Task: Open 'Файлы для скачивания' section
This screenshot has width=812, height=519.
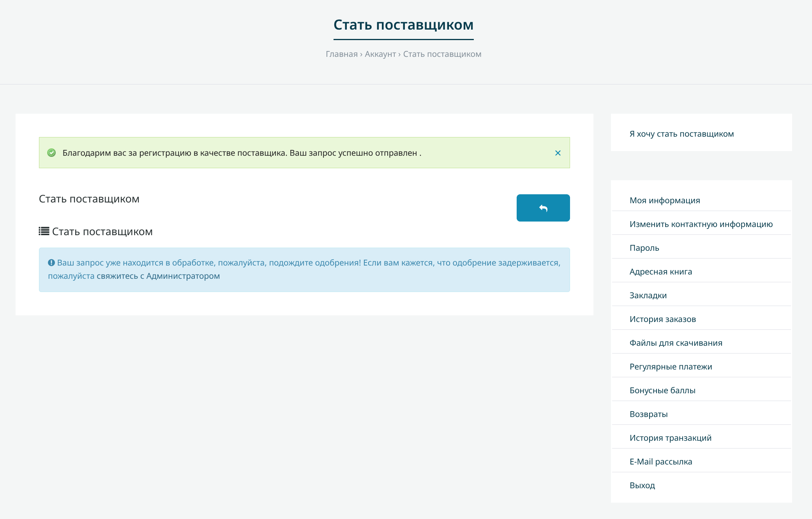Action: tap(676, 343)
